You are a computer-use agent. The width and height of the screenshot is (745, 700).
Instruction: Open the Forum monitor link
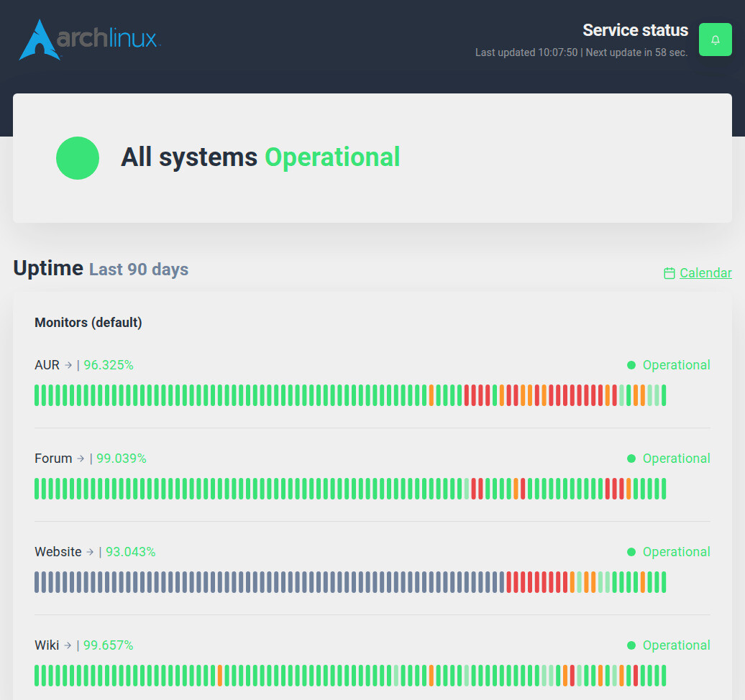53,459
